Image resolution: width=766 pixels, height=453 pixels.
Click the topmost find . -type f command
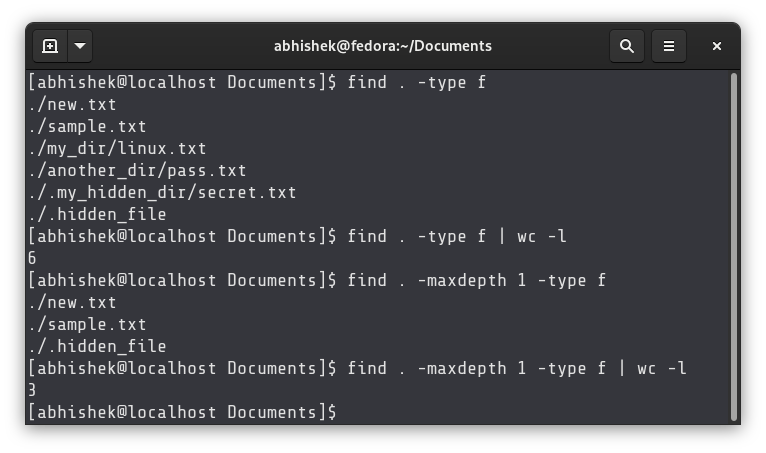(417, 83)
